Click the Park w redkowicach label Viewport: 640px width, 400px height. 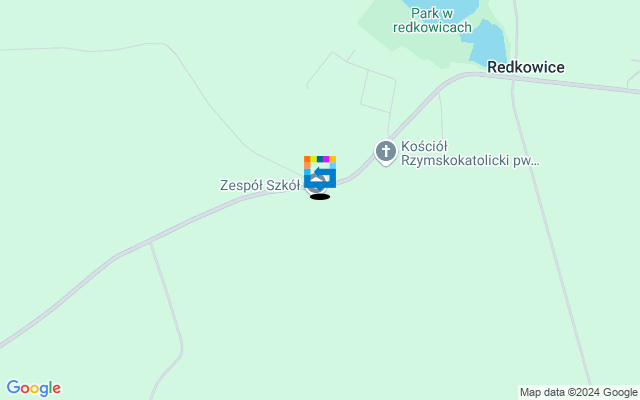(432, 20)
